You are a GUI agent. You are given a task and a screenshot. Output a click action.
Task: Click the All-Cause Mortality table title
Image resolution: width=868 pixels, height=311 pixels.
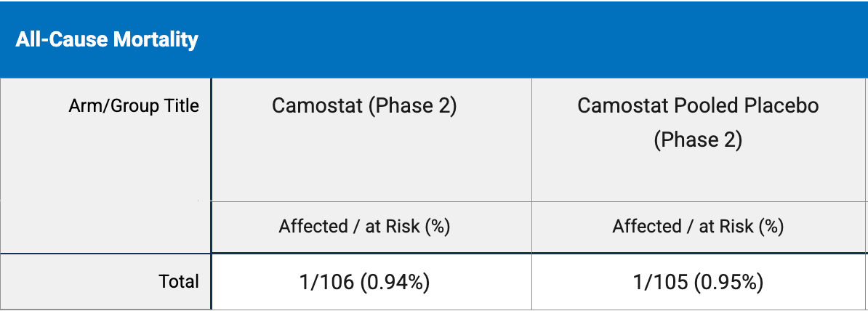(x=107, y=39)
